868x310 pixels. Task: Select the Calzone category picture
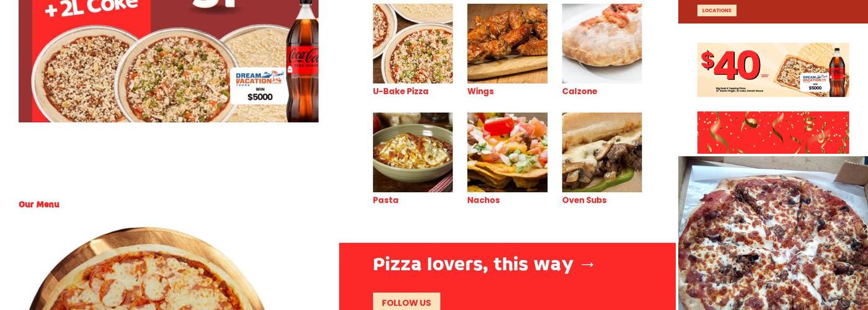[x=602, y=43]
